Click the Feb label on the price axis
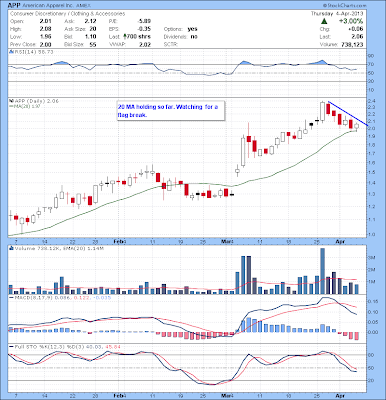386x400 pixels. pyautogui.click(x=119, y=241)
